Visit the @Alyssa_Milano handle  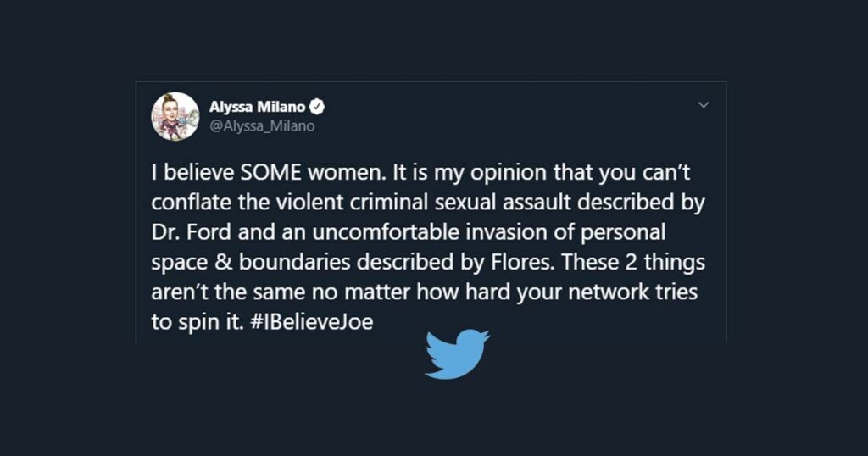click(x=262, y=126)
